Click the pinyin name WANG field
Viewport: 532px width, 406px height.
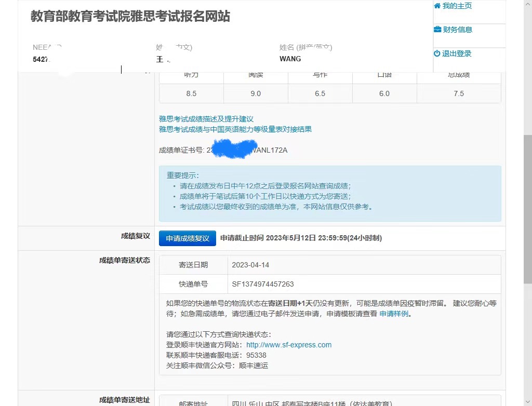290,59
